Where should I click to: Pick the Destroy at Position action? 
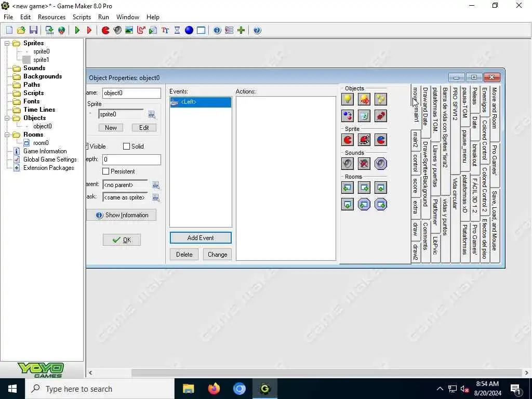[381, 116]
